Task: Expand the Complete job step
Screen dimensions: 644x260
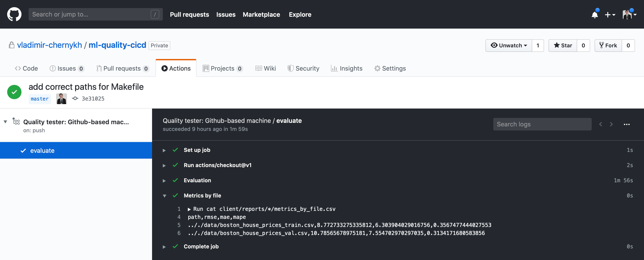Action: tap(164, 247)
